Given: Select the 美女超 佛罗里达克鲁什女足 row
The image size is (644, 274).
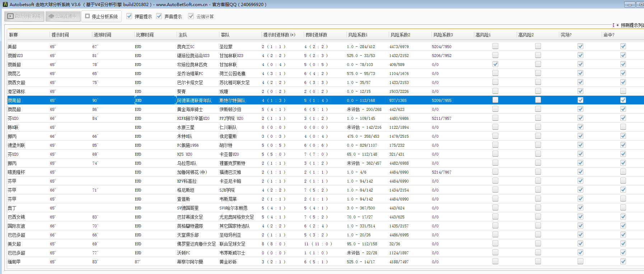Looking at the screenshot, I should pyautogui.click(x=196, y=244).
